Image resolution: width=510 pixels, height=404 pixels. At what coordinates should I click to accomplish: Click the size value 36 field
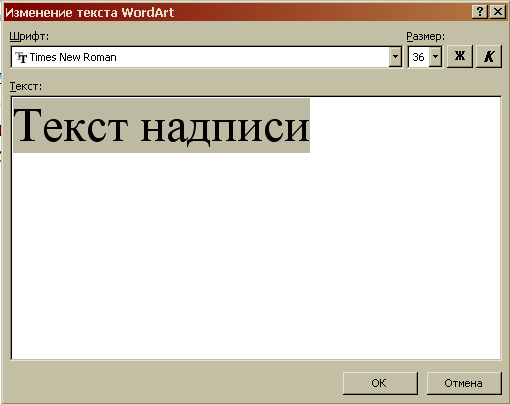[419, 57]
